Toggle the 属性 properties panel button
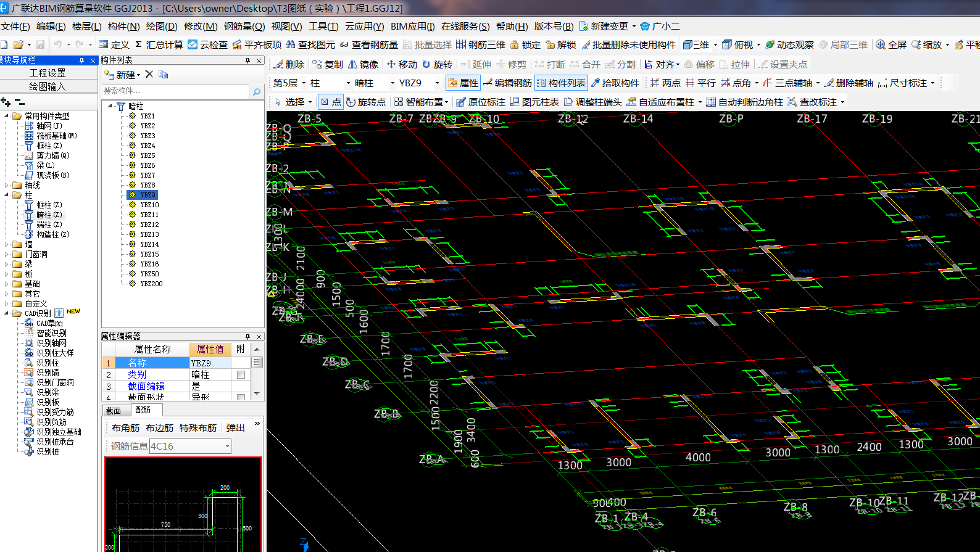Screen dimensions: 980x552 (x=463, y=83)
